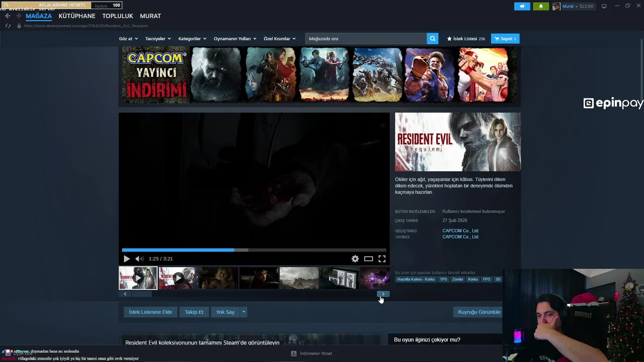Click the lock icon beside the URL
This screenshot has width=644, height=362.
[x=19, y=26]
